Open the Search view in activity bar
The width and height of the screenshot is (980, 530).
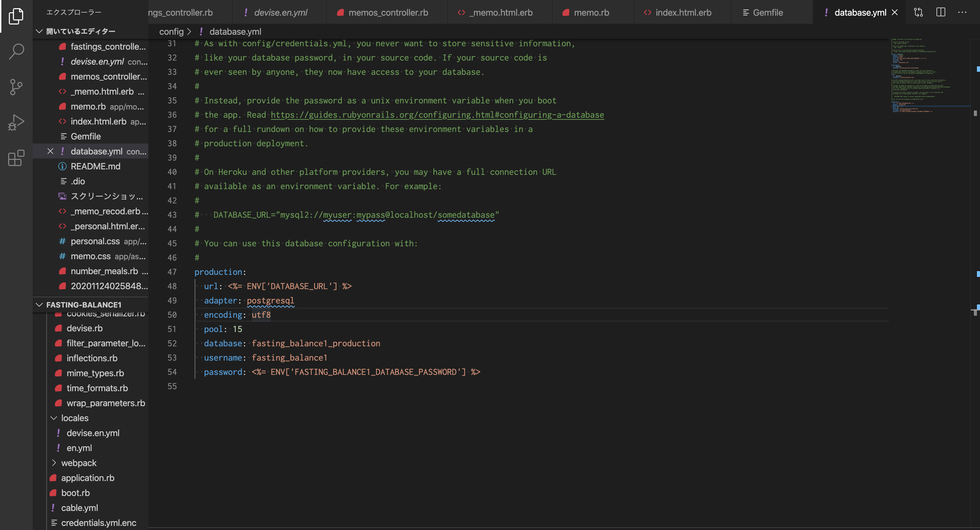click(16, 51)
